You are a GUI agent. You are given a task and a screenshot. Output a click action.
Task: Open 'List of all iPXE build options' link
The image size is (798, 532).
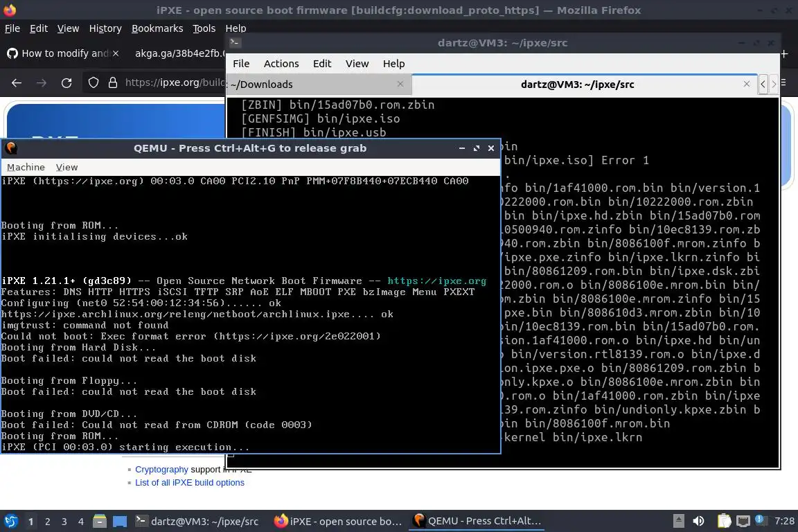(x=189, y=483)
